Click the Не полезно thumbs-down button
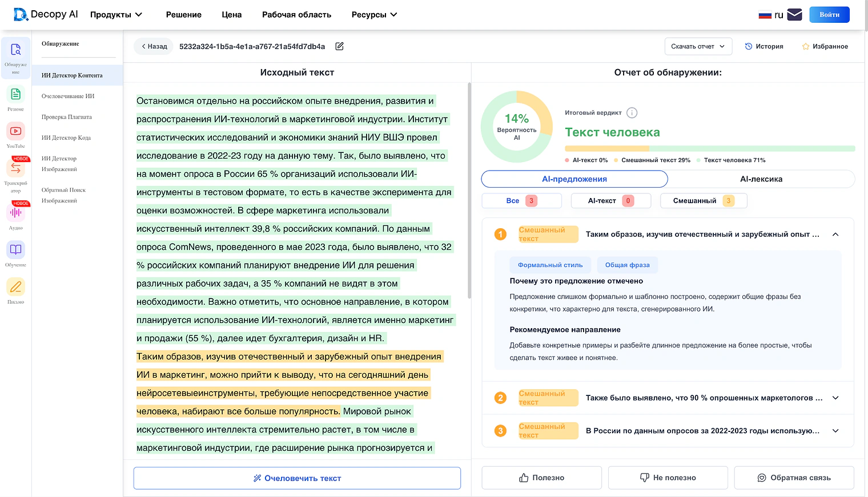868x497 pixels. click(668, 478)
